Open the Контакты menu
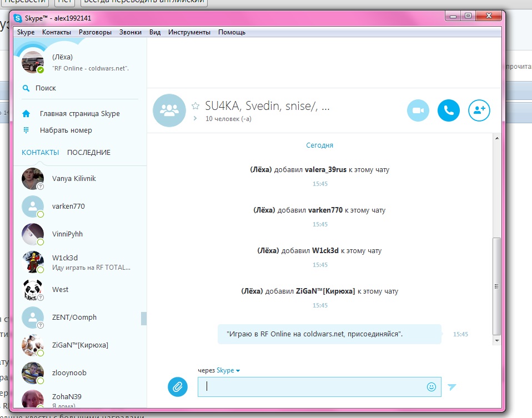This screenshot has width=532, height=418. (x=56, y=32)
